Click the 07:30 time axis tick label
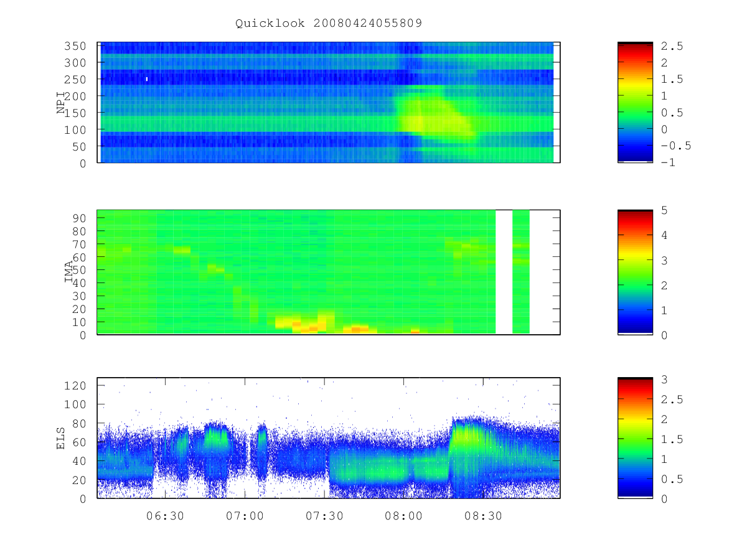The width and height of the screenshot is (747, 560). [324, 516]
